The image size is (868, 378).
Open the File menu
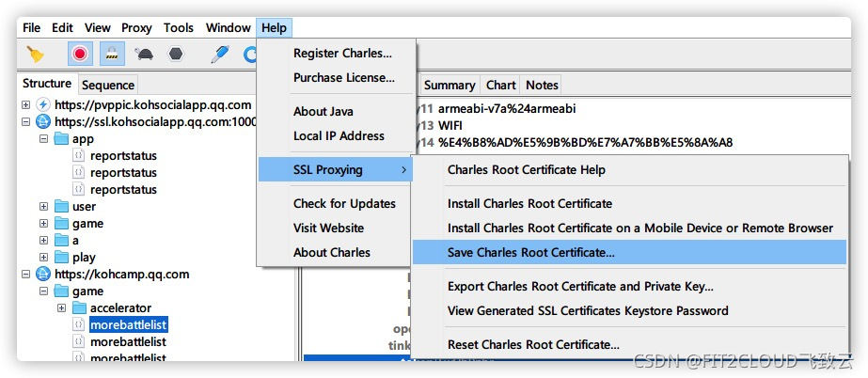tap(32, 27)
